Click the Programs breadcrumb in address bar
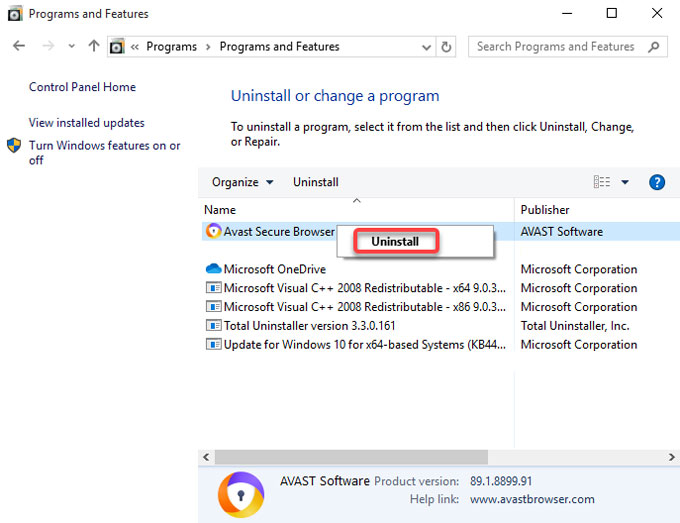This screenshot has width=680, height=523. pos(171,46)
